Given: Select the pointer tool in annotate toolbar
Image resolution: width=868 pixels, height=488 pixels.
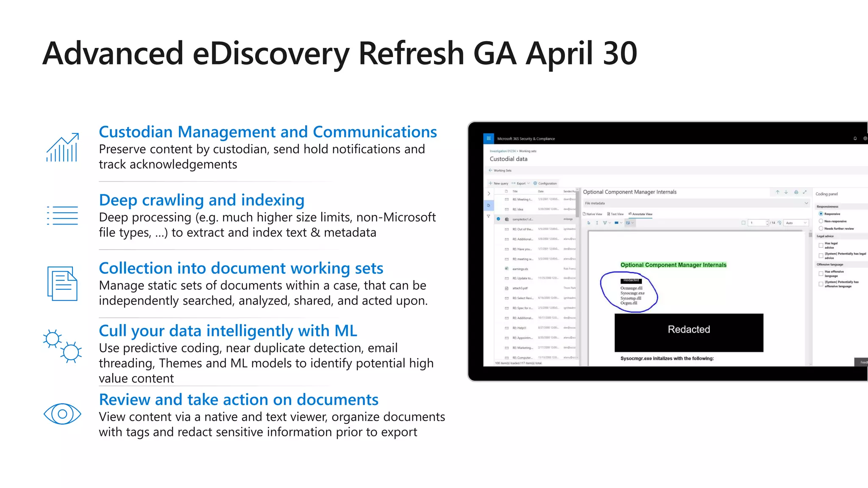Looking at the screenshot, I should tap(589, 223).
